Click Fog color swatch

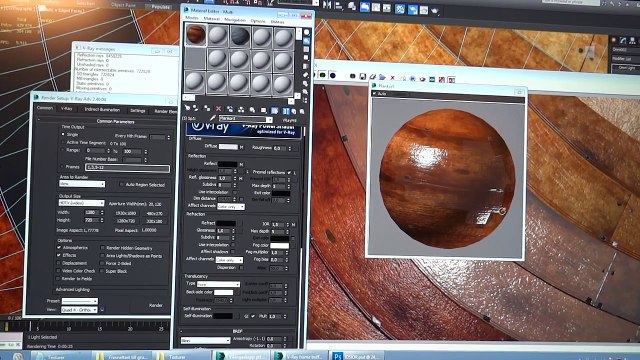pyautogui.click(x=280, y=246)
